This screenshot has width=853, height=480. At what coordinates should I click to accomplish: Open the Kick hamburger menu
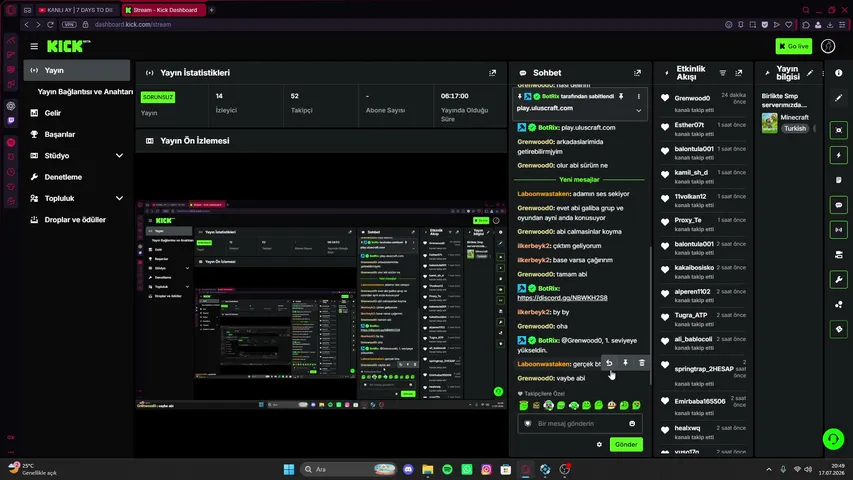point(34,46)
